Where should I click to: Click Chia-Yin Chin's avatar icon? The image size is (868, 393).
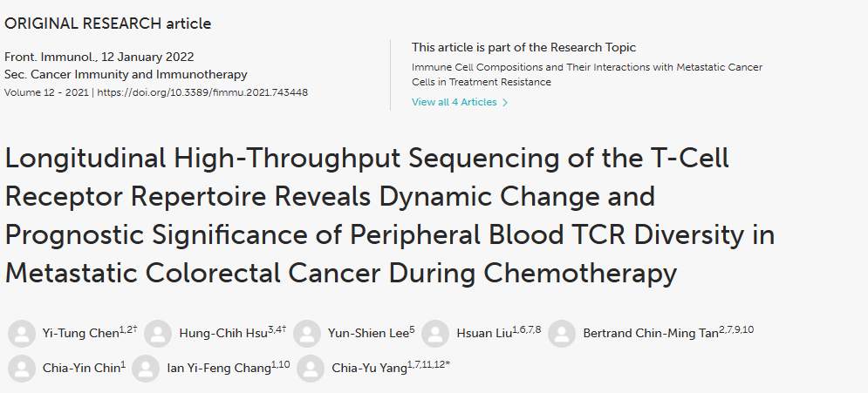(x=22, y=369)
